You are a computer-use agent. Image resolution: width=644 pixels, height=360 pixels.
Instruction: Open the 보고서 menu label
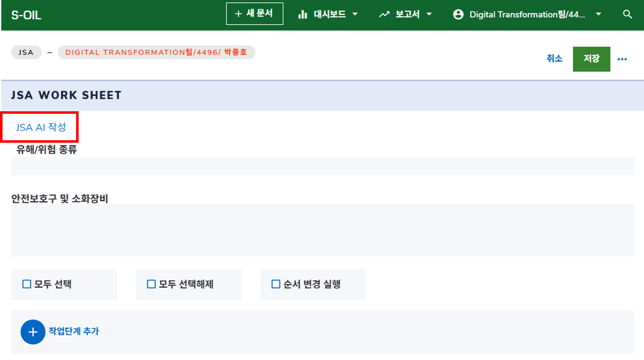coord(407,14)
